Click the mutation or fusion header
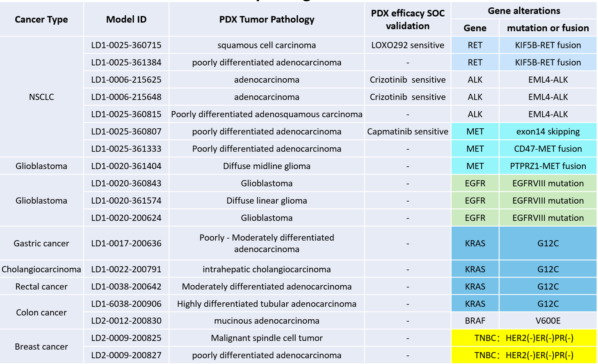Viewport: 598px width, 364px height. 548,28
